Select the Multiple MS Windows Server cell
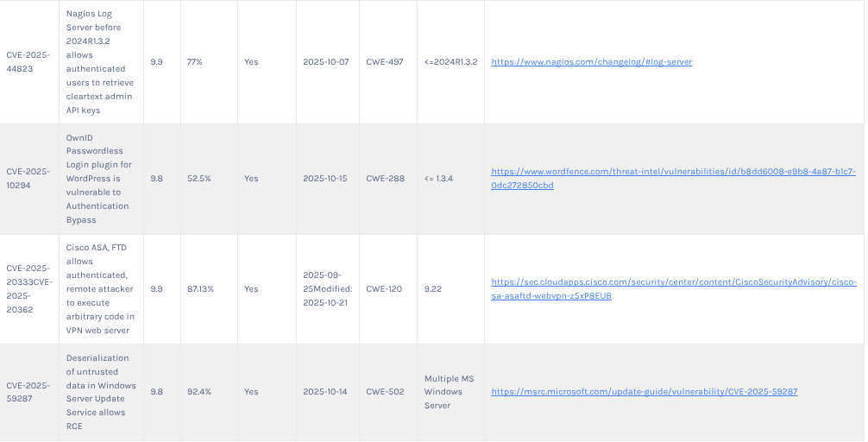The height and width of the screenshot is (442, 868). pos(449,392)
